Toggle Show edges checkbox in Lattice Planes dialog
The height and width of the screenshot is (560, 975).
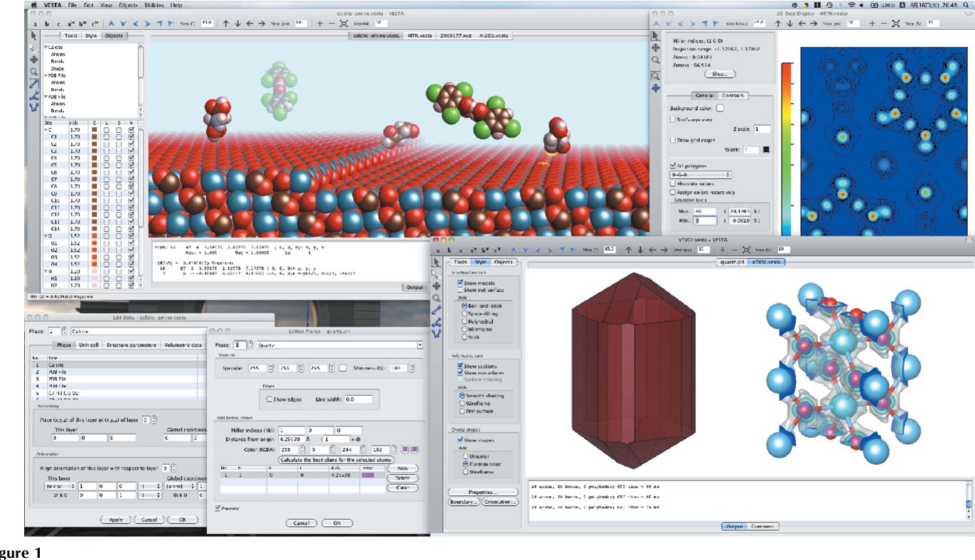269,400
